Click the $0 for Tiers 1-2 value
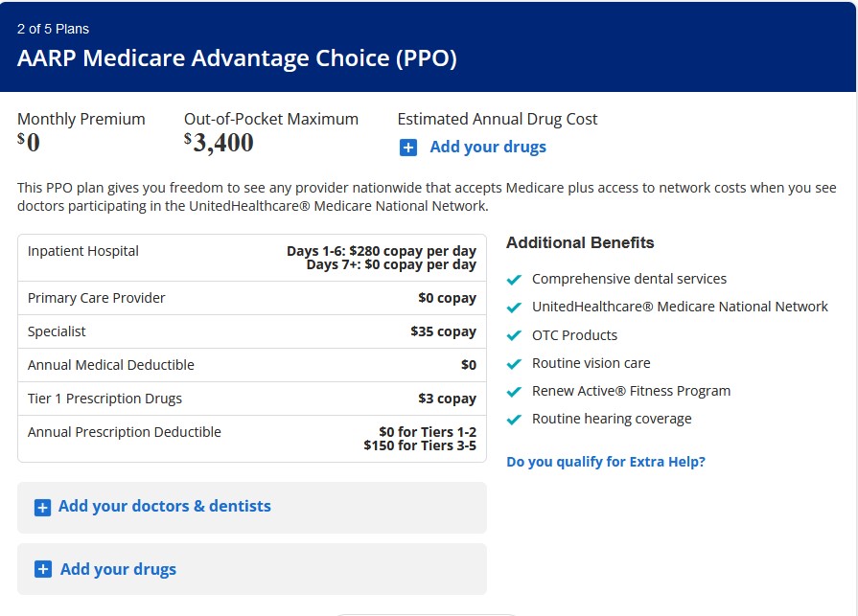Image resolution: width=858 pixels, height=616 pixels. [428, 432]
